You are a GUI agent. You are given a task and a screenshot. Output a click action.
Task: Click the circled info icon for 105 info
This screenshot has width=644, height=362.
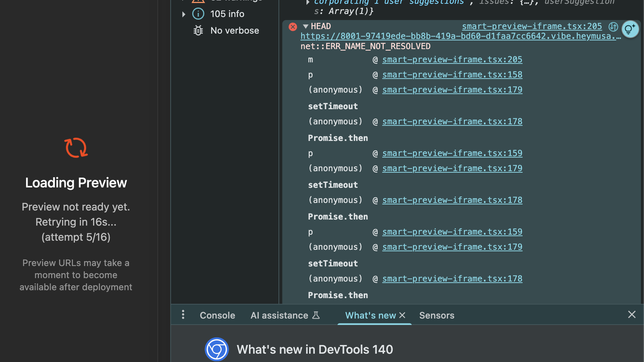coord(198,14)
